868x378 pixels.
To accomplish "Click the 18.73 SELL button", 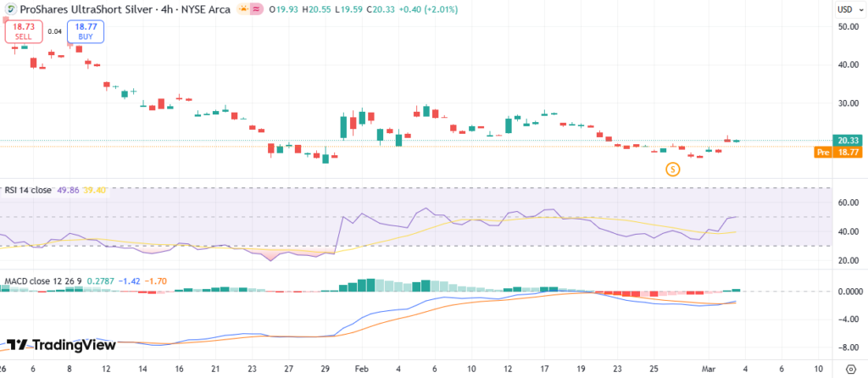I will click(24, 32).
